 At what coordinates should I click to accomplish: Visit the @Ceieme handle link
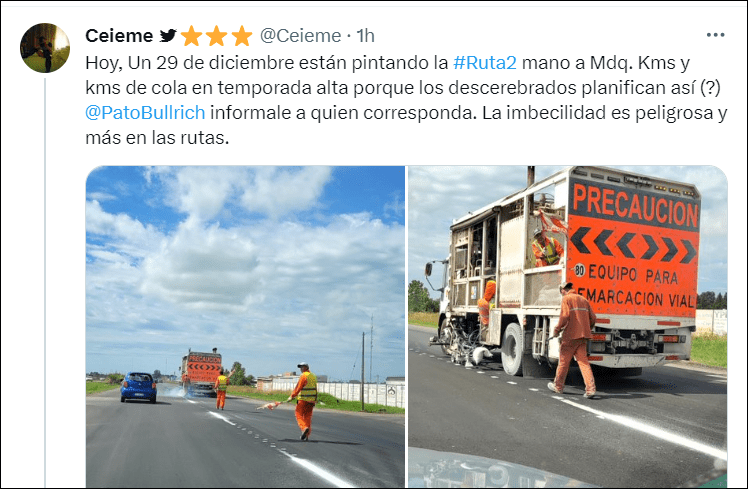click(301, 36)
